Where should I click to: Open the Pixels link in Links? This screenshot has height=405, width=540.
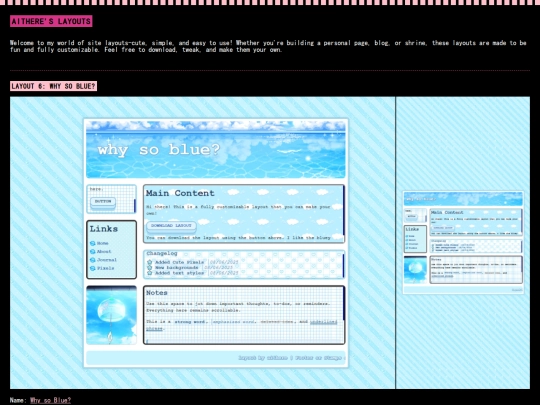click(x=105, y=268)
